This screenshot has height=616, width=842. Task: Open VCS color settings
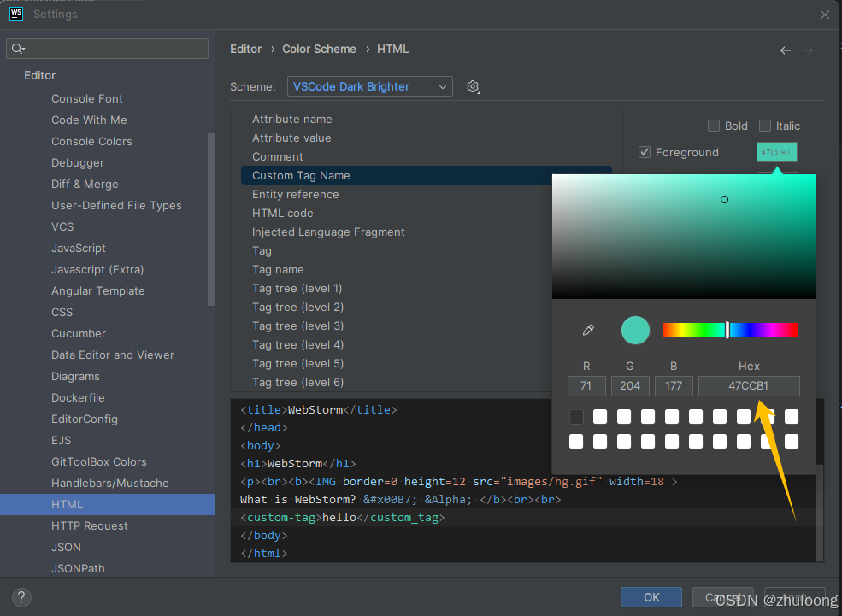tap(62, 226)
